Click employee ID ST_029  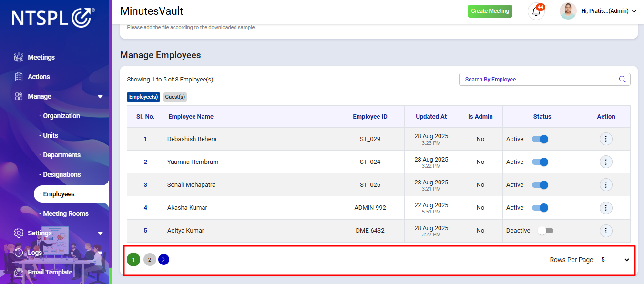coord(370,139)
